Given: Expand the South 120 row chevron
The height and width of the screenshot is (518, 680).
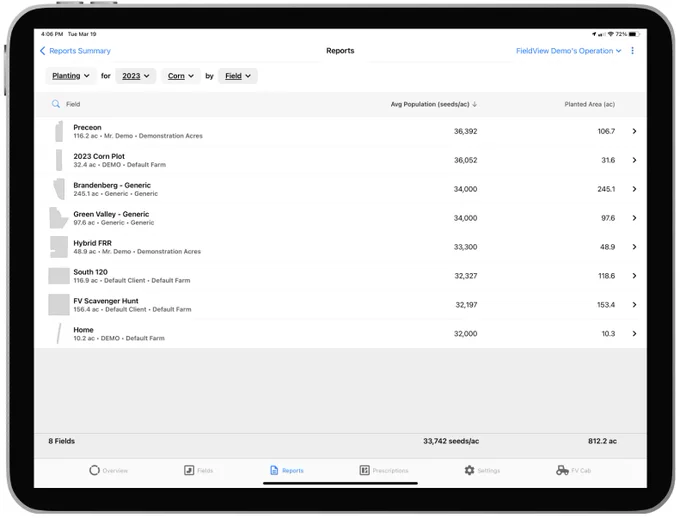Looking at the screenshot, I should (x=634, y=276).
